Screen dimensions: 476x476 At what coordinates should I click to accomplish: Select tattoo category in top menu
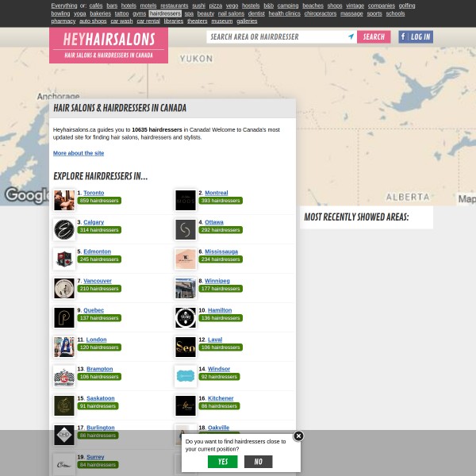121,13
